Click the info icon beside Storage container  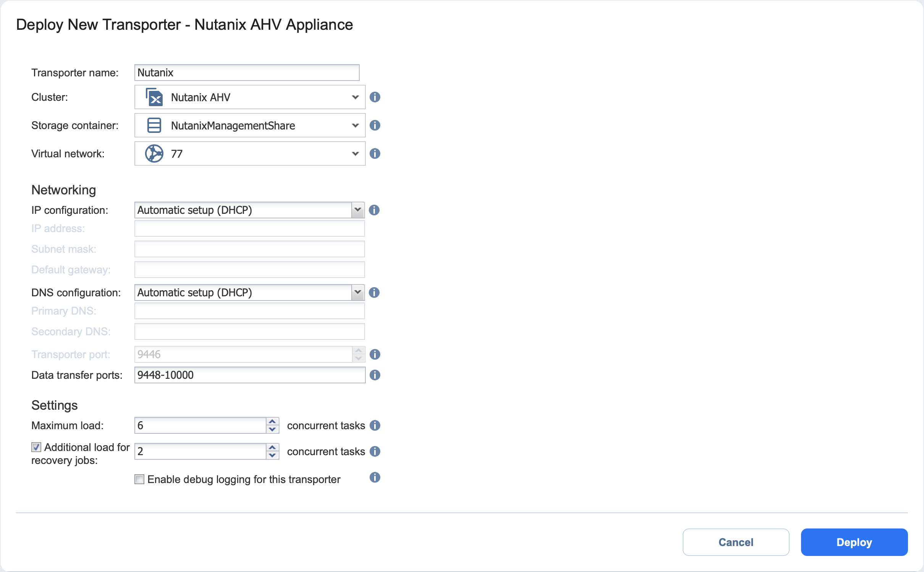point(375,125)
